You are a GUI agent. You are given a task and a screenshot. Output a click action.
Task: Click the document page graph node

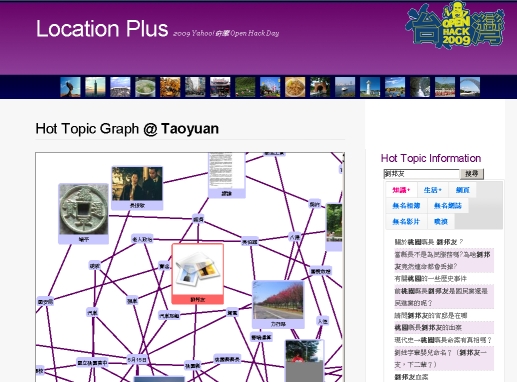[227, 175]
